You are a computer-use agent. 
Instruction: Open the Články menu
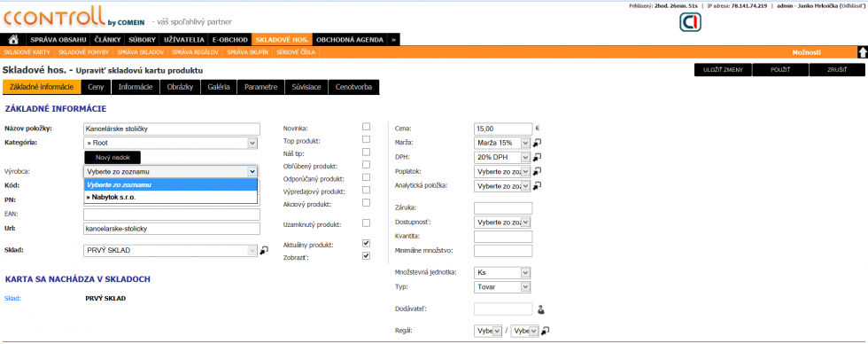107,40
